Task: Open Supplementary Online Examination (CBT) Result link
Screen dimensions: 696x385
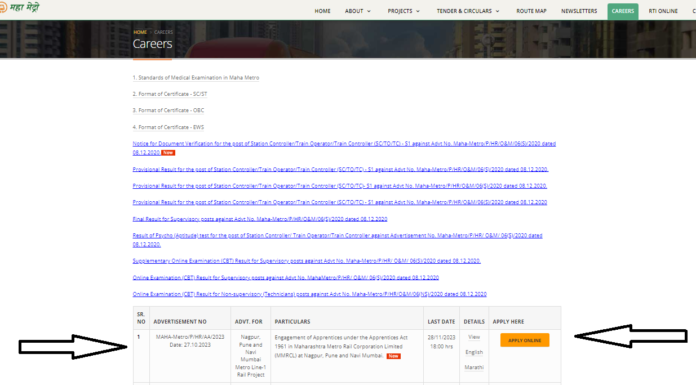Action: [x=306, y=261]
